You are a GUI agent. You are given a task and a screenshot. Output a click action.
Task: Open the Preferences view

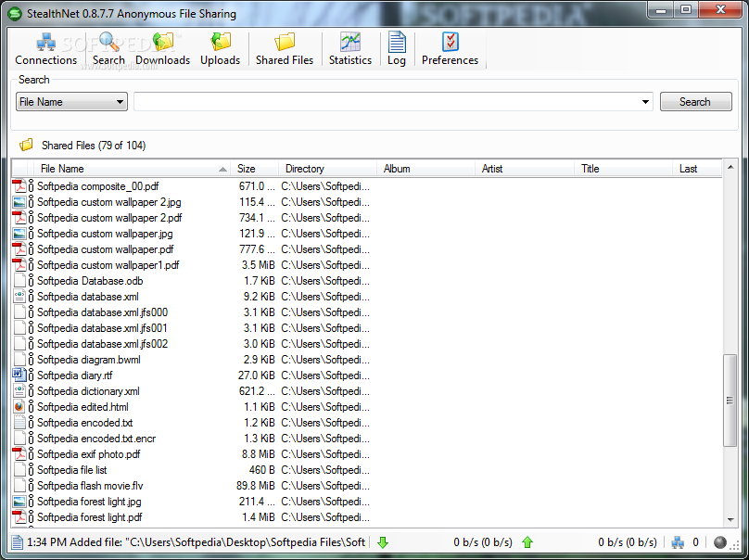(450, 49)
